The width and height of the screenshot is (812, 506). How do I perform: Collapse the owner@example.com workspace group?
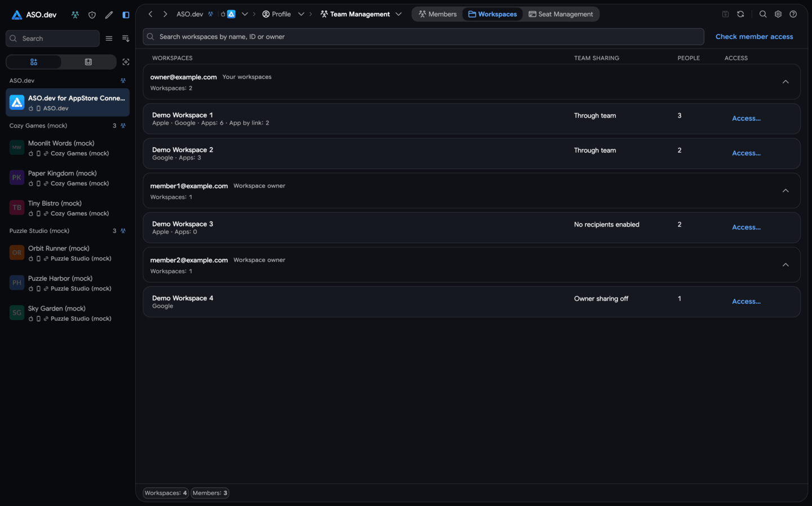[x=785, y=82]
